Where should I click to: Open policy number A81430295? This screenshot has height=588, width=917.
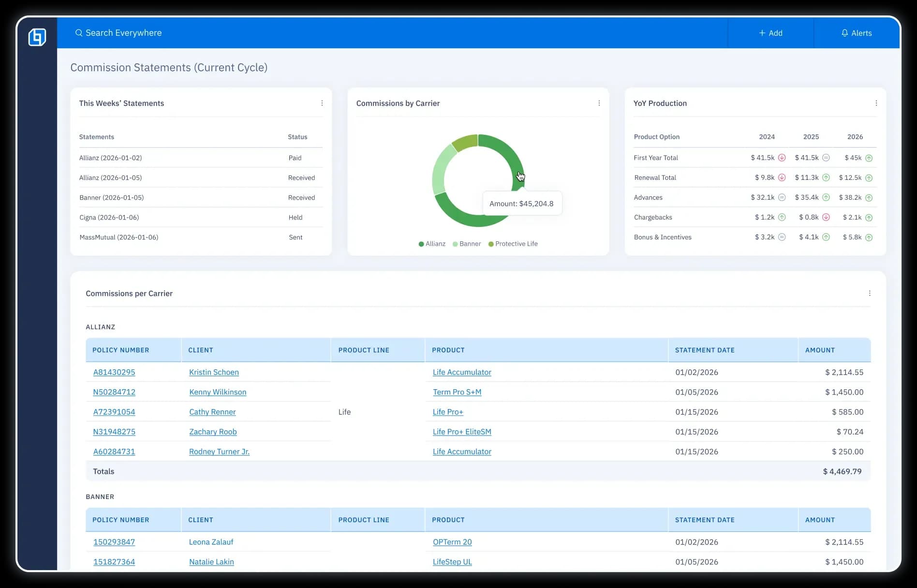coord(114,372)
